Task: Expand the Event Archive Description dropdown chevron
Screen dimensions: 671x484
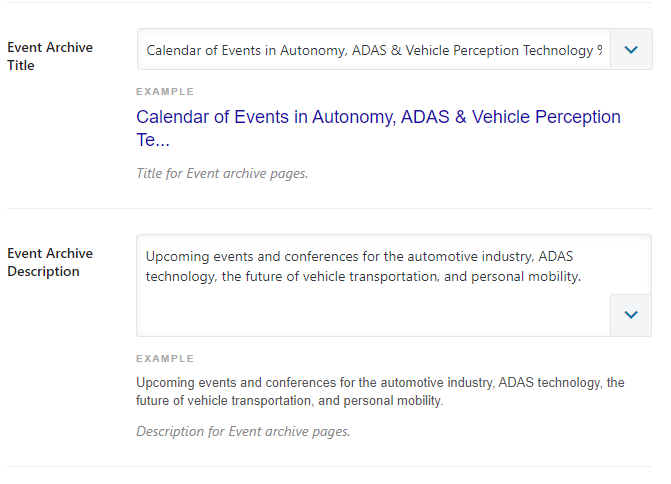Action: [x=630, y=315]
